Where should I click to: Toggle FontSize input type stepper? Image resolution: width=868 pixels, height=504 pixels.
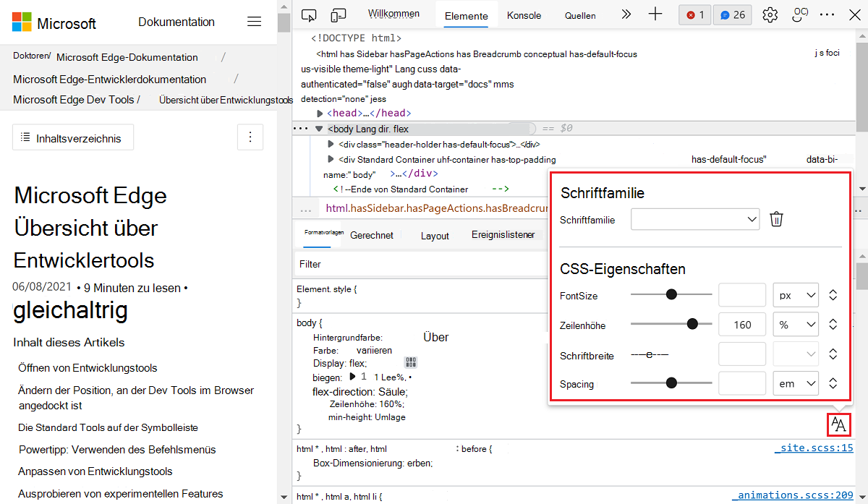pyautogui.click(x=833, y=295)
